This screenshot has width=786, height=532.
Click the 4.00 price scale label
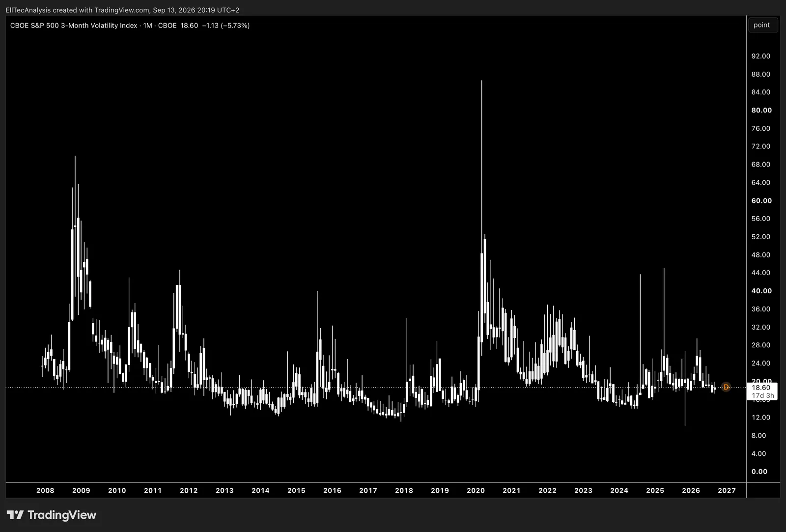coord(758,453)
